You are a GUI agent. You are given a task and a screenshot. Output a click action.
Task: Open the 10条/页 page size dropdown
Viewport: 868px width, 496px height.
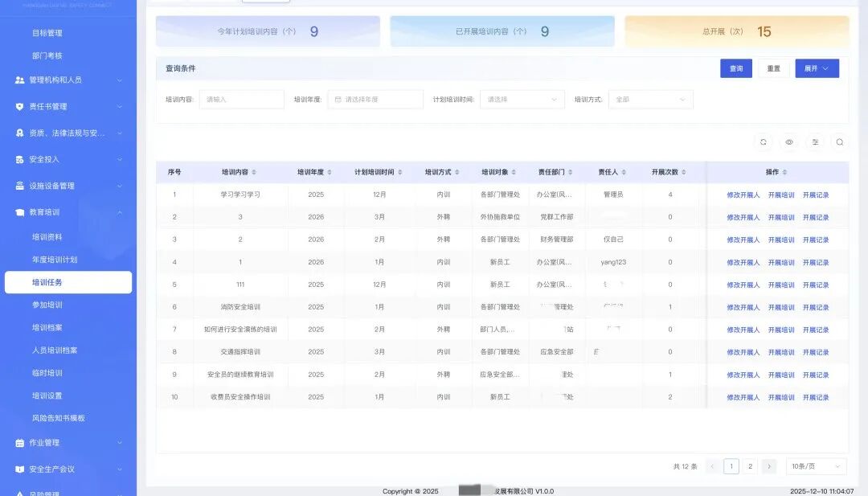coord(816,466)
